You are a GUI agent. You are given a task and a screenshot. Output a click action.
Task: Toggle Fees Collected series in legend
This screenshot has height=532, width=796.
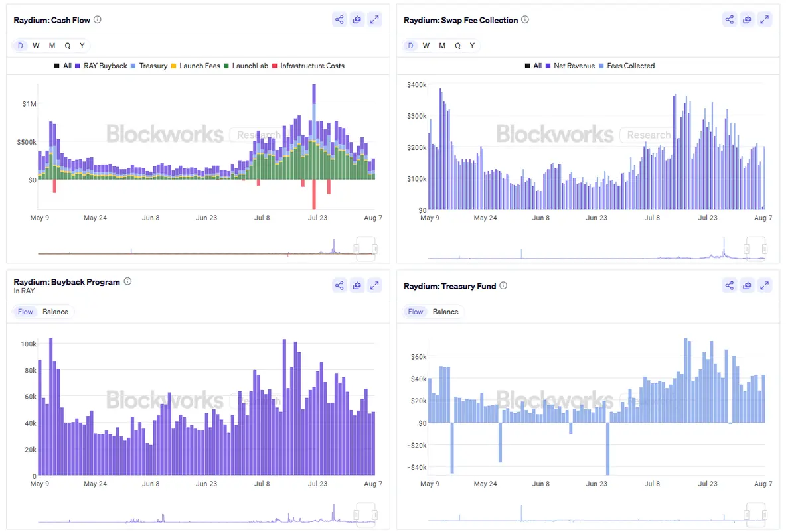click(x=627, y=66)
